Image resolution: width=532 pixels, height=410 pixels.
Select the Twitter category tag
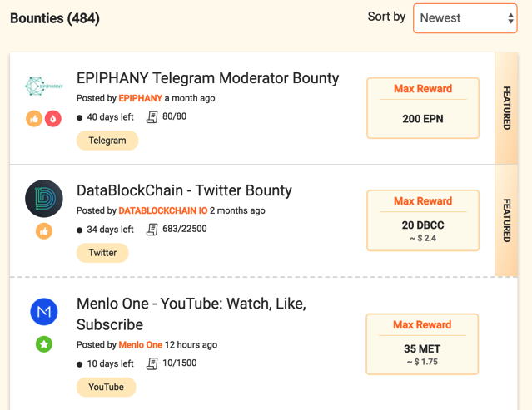click(102, 253)
